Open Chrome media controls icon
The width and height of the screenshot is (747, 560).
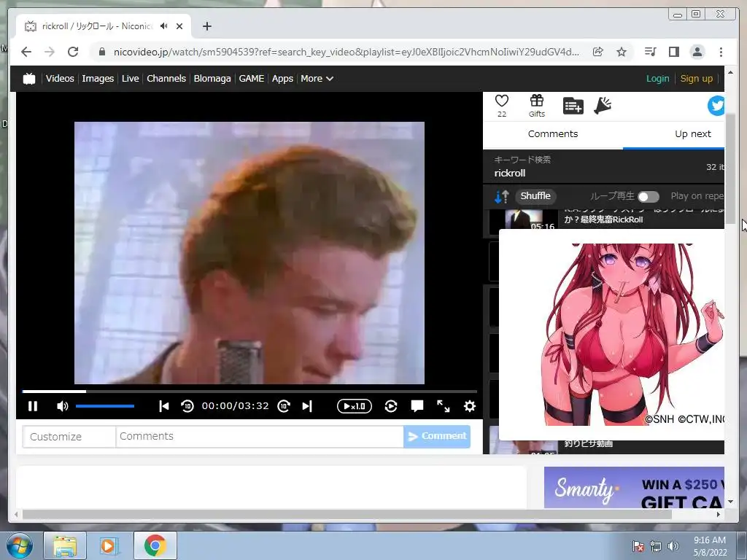[x=650, y=52]
